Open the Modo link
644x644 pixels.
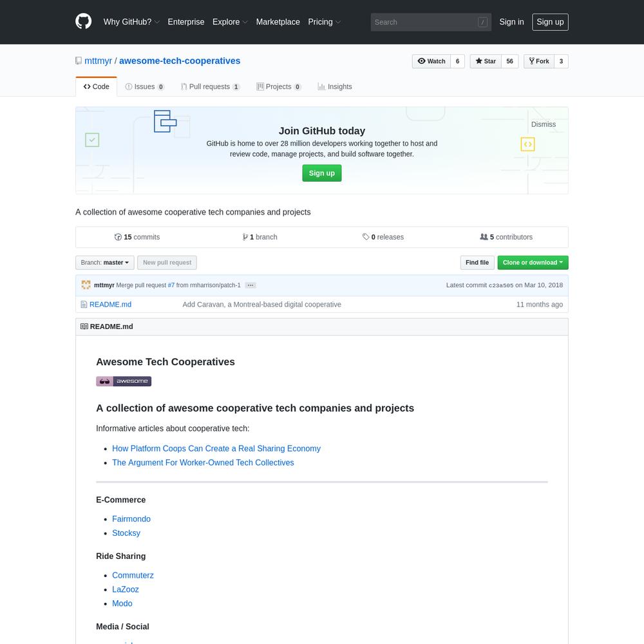[x=122, y=603]
